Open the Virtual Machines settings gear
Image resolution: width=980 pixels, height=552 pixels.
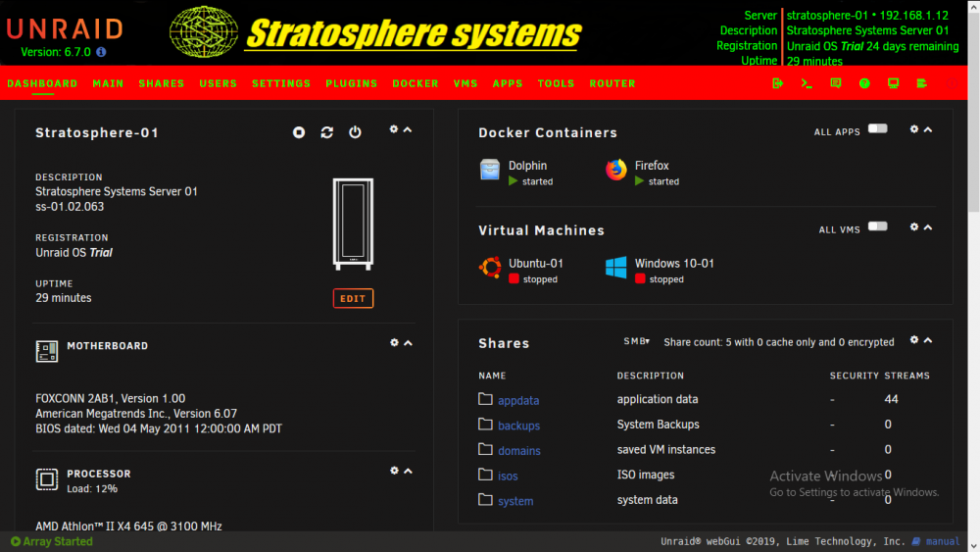914,226
